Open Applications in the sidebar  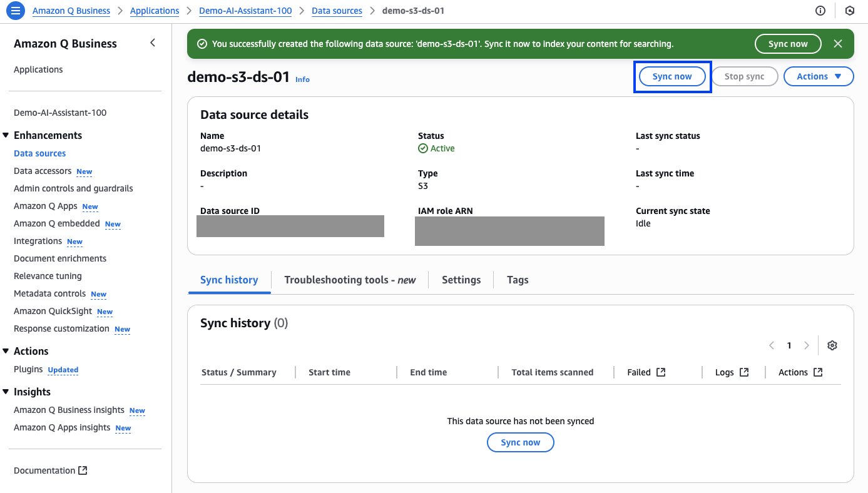38,69
